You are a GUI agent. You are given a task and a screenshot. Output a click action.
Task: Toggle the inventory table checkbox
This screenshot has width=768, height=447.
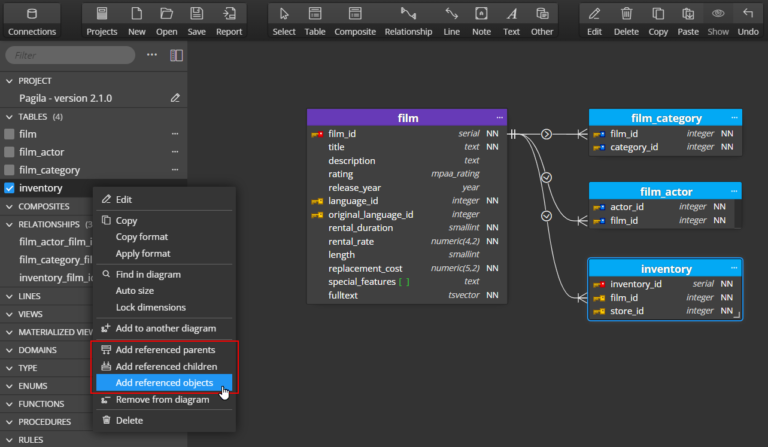click(x=10, y=188)
